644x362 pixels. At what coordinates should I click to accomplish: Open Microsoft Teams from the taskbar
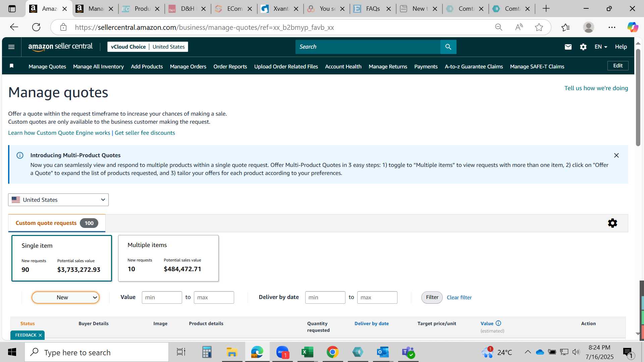click(408, 352)
